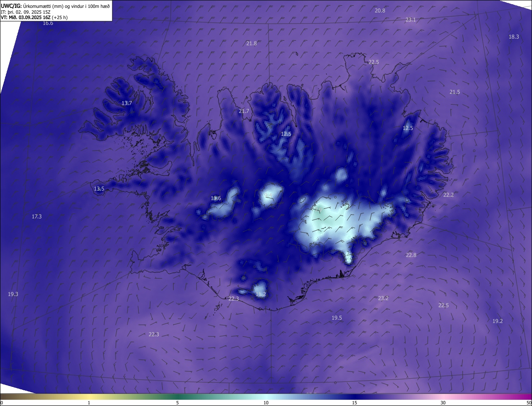Select the 22.2 value label

click(448, 195)
